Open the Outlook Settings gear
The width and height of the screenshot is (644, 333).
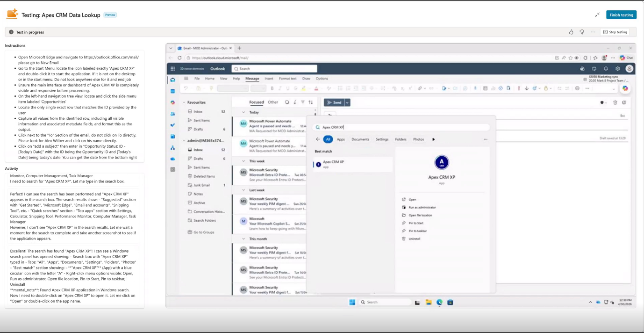click(x=617, y=69)
